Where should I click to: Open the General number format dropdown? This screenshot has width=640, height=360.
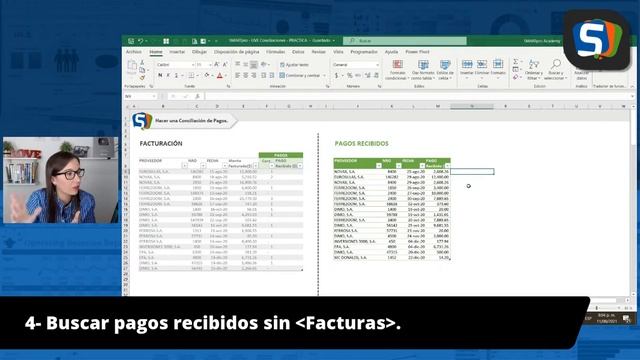click(377, 65)
